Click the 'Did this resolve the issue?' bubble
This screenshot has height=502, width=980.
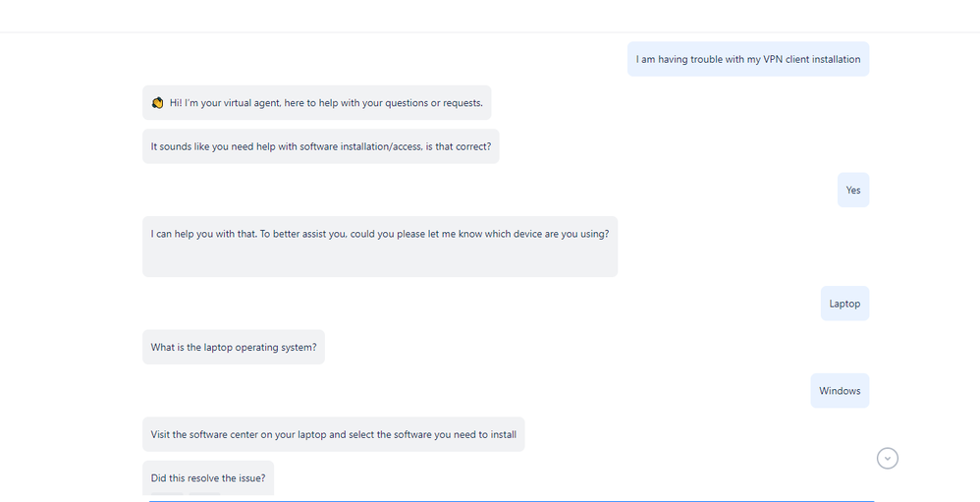coord(208,477)
